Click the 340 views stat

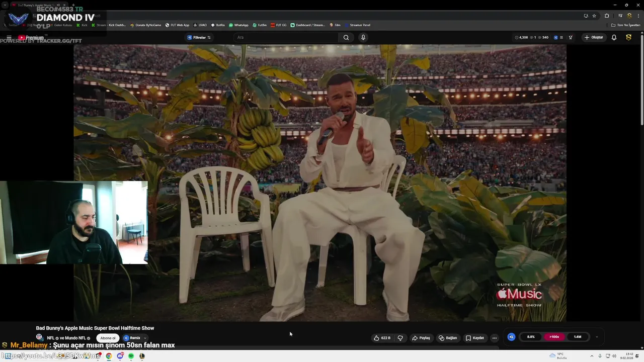click(x=543, y=37)
